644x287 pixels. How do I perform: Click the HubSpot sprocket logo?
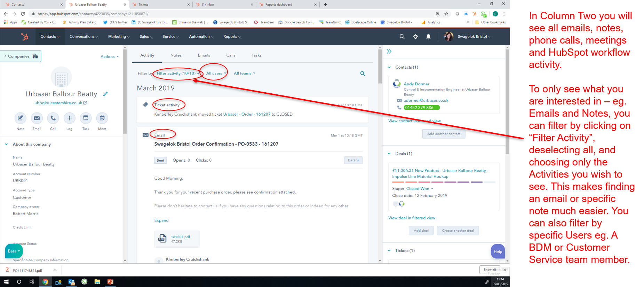25,37
